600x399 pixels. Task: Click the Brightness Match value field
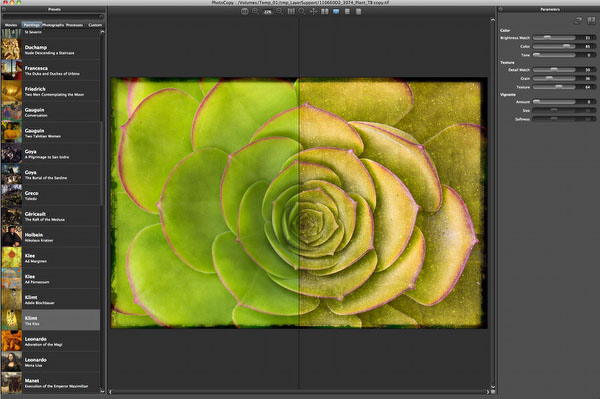click(587, 37)
